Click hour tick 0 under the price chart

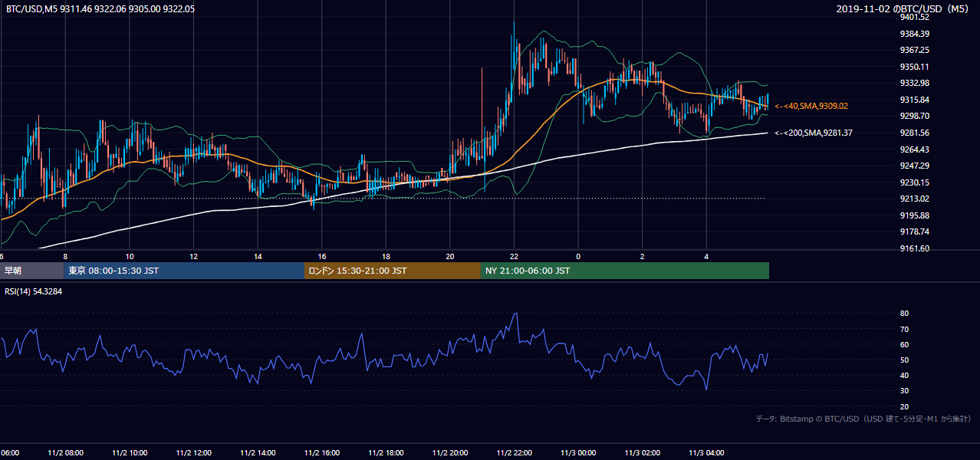[x=578, y=257]
